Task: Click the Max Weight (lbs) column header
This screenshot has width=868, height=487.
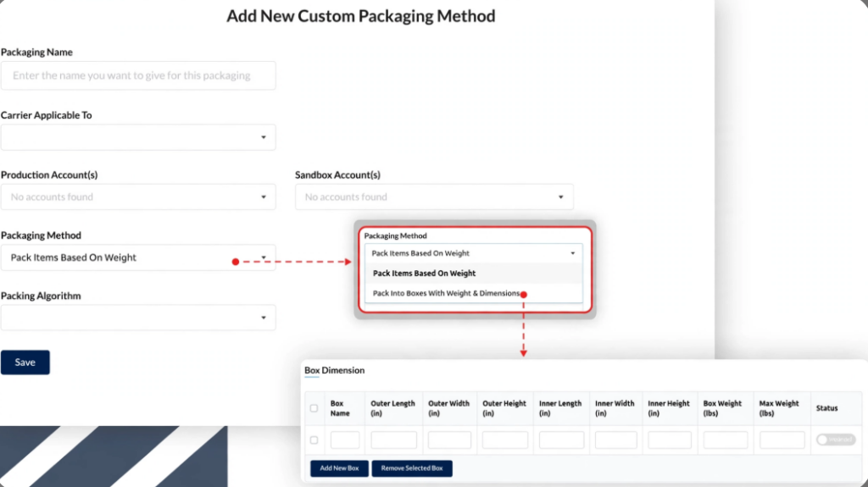Action: tap(779, 408)
